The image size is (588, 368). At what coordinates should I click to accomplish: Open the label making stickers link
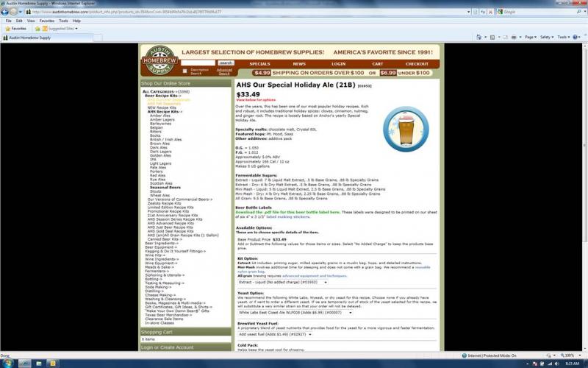point(288,217)
